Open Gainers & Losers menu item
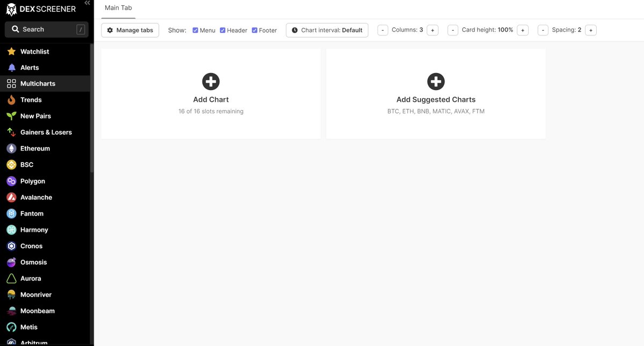 point(45,132)
